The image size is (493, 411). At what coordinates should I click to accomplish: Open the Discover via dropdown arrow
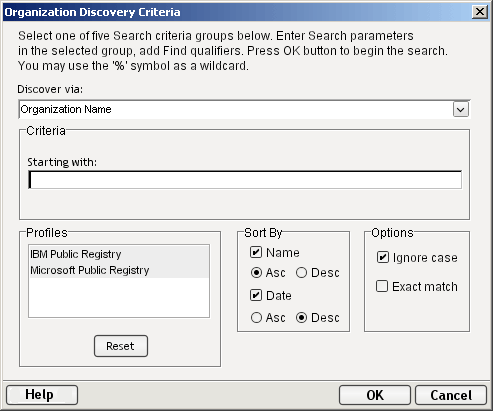tap(461, 109)
